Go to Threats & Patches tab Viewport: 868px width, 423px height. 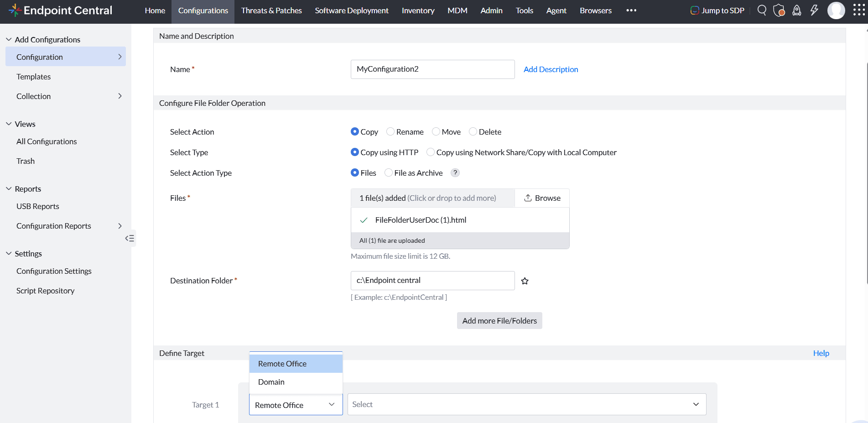(x=271, y=10)
